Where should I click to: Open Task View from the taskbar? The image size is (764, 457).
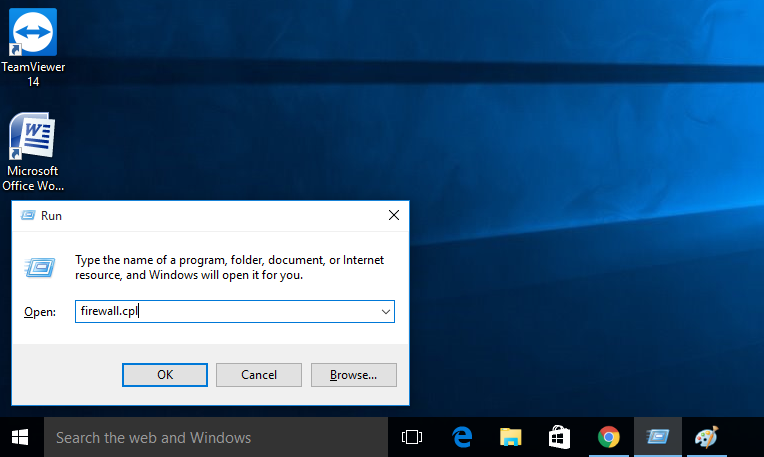coord(412,437)
